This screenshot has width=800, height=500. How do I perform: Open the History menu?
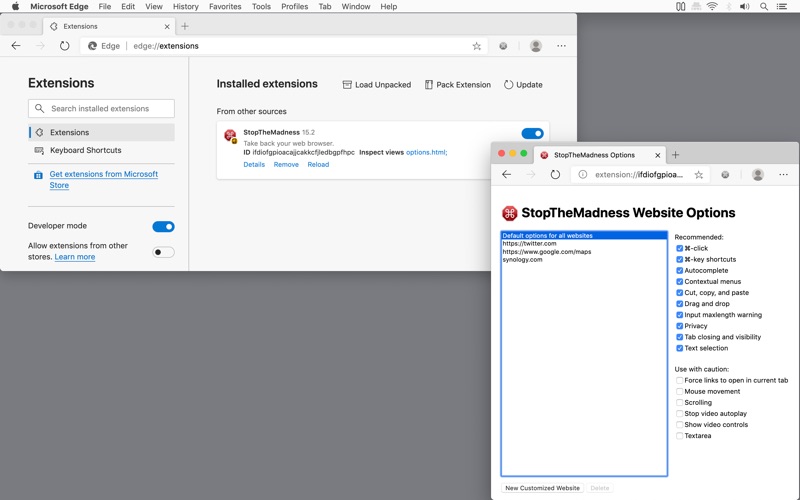(185, 7)
